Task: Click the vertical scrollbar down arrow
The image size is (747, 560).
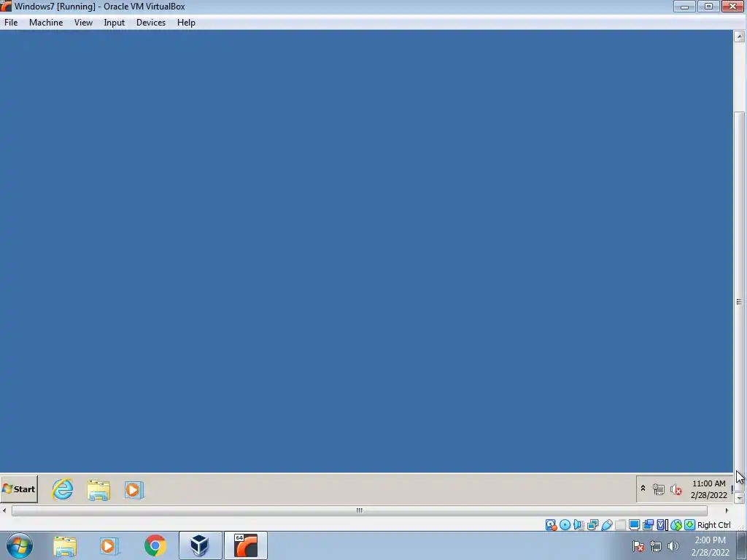Action: click(x=740, y=498)
